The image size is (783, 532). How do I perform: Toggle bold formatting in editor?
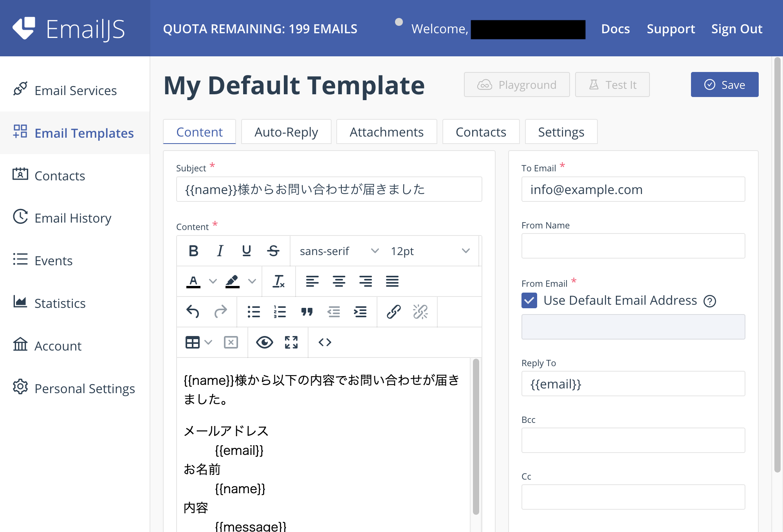coord(193,251)
